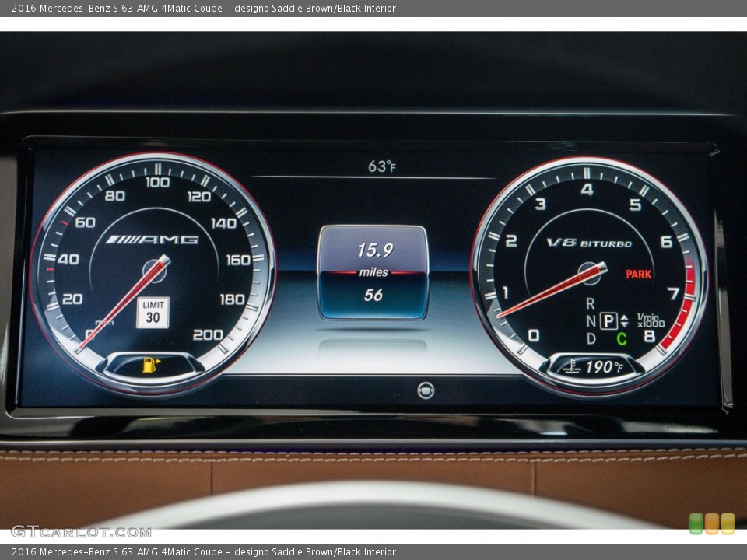The width and height of the screenshot is (747, 560).
Task: Click the orange square at bottom right
Action: 712,523
